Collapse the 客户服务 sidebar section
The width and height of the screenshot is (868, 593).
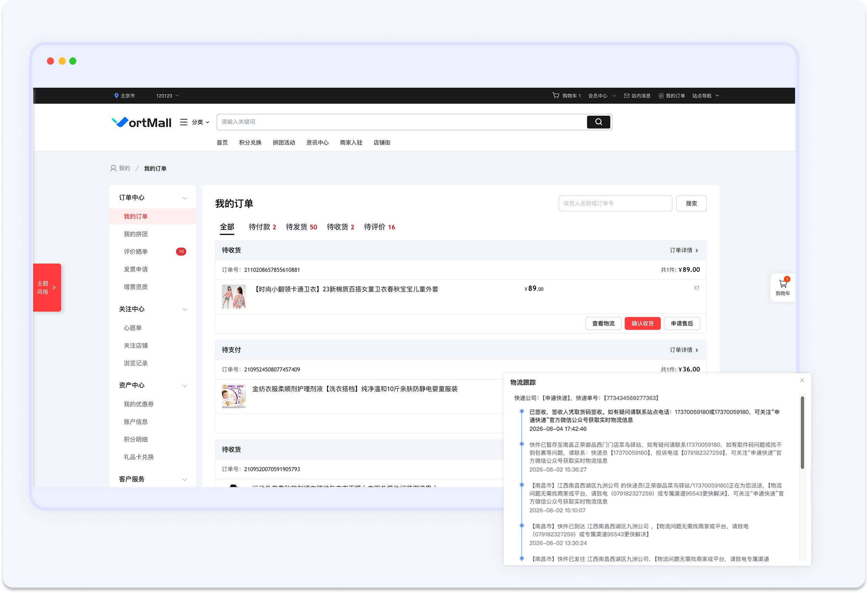coord(185,479)
